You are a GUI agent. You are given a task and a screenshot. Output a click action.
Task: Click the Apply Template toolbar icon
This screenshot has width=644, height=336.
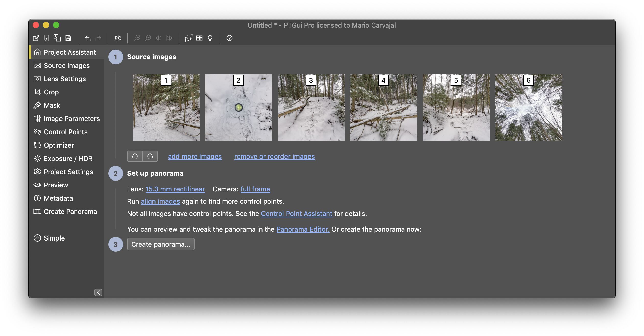57,38
